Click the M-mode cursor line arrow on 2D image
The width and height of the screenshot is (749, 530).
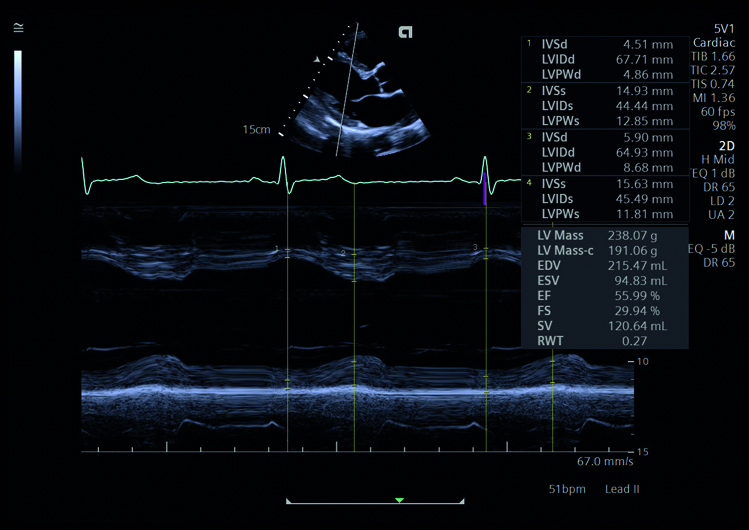click(318, 61)
